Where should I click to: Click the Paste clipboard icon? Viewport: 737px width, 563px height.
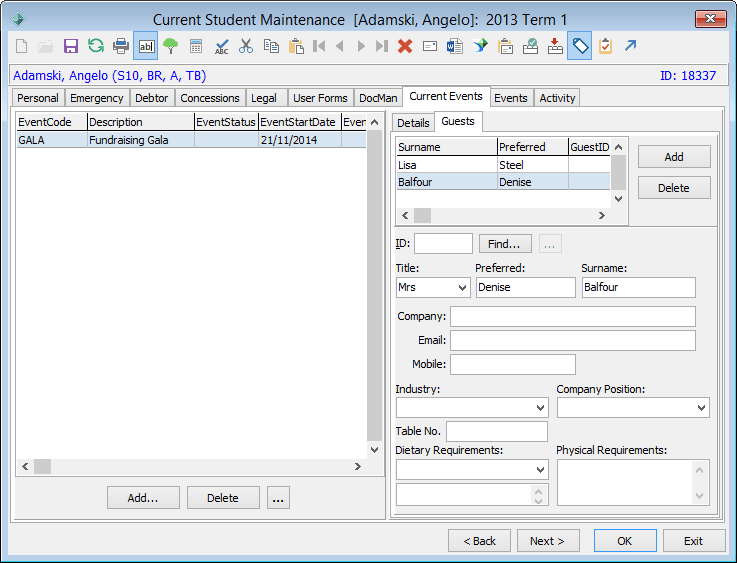coord(296,46)
